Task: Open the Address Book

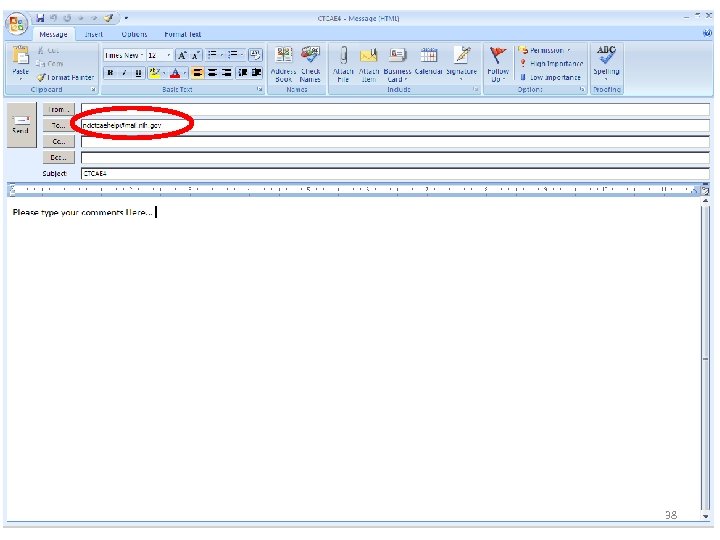Action: point(283,64)
